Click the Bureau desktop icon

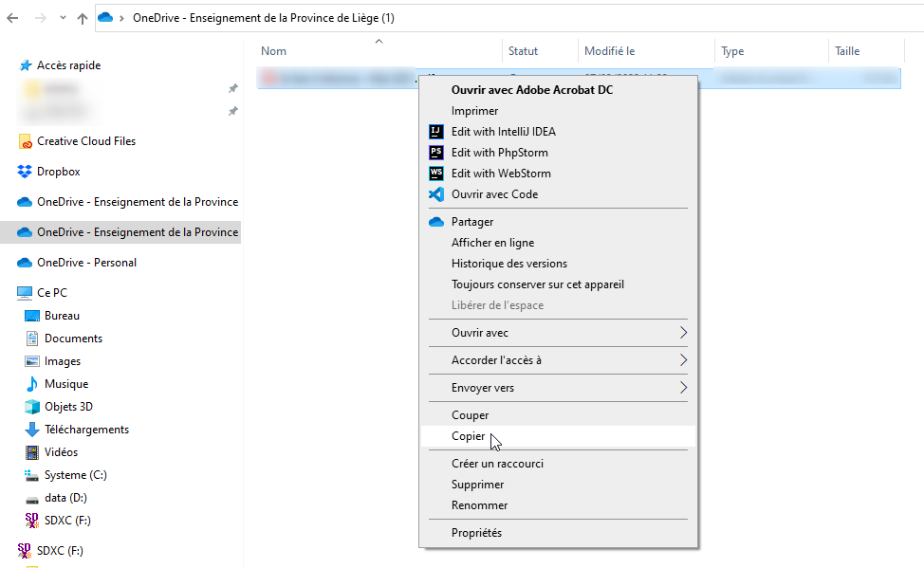click(32, 316)
